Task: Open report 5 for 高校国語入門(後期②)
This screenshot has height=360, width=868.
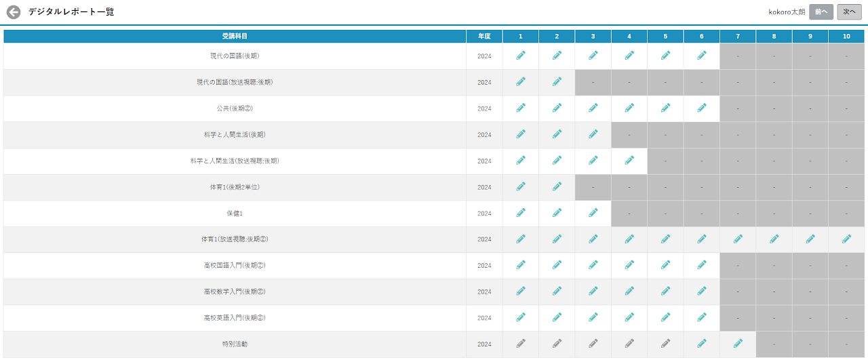Action: (665, 265)
